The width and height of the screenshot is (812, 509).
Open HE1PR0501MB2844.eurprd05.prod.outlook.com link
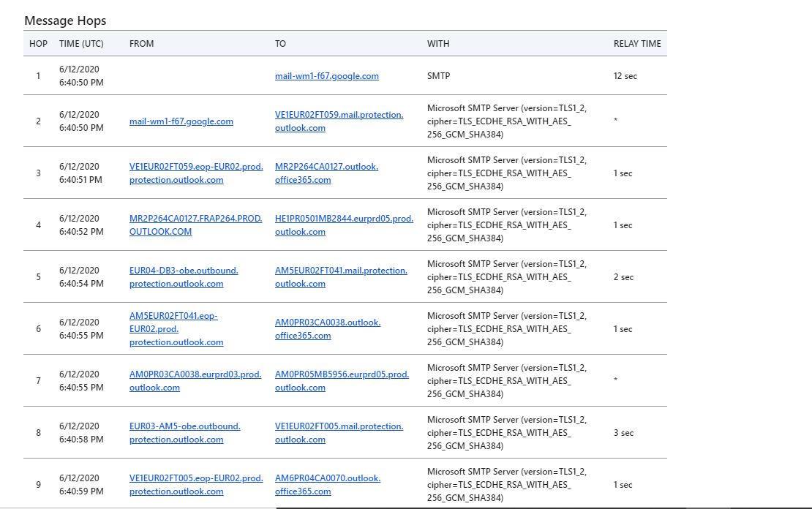(345, 225)
